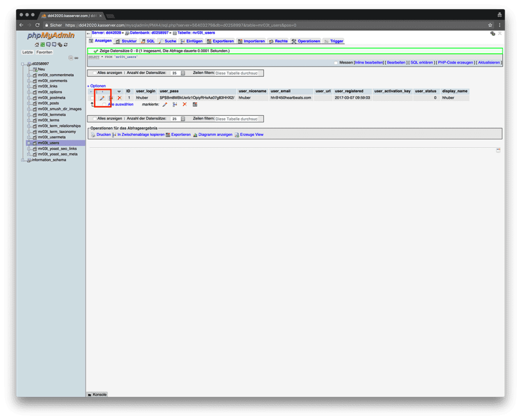
Task: Click the 'Drucken' link
Action: [x=103, y=135]
